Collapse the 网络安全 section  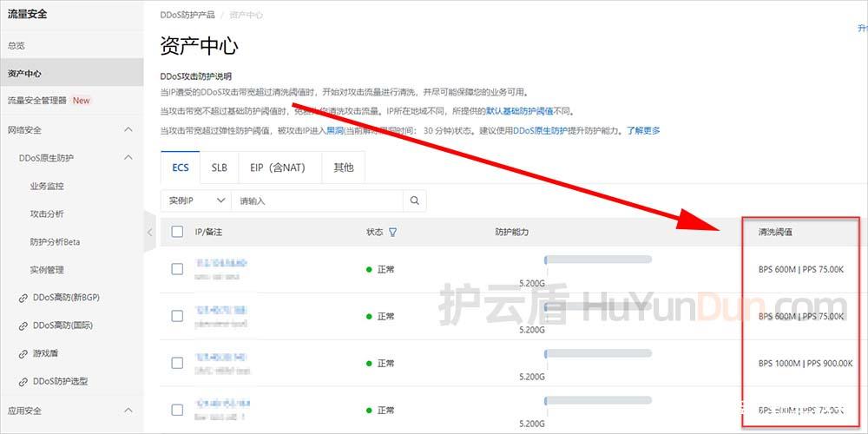(x=128, y=130)
